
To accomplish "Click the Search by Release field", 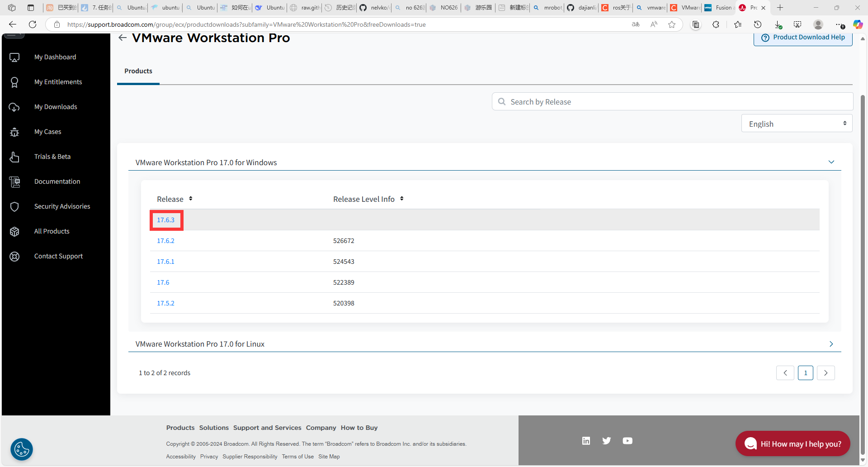I will (678, 102).
